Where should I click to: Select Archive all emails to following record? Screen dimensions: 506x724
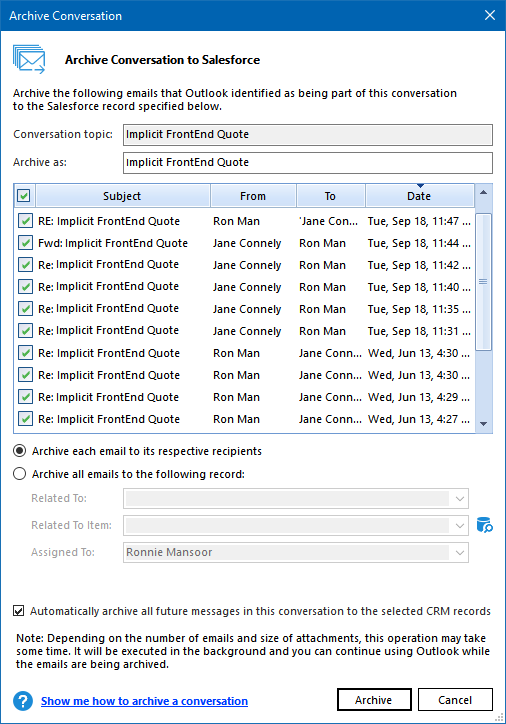[x=19, y=474]
